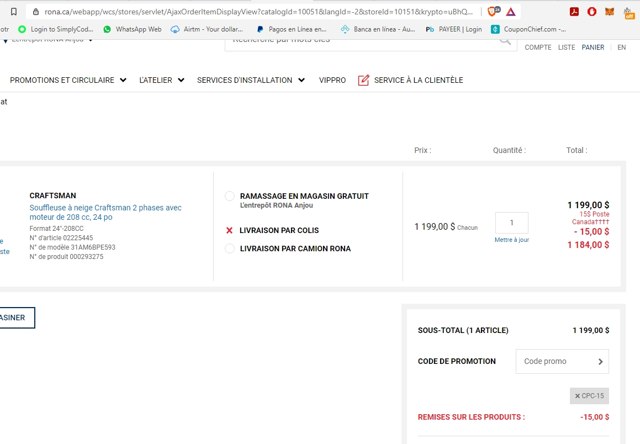
Task: Open Craftsman snowblower product link
Action: [x=105, y=212]
